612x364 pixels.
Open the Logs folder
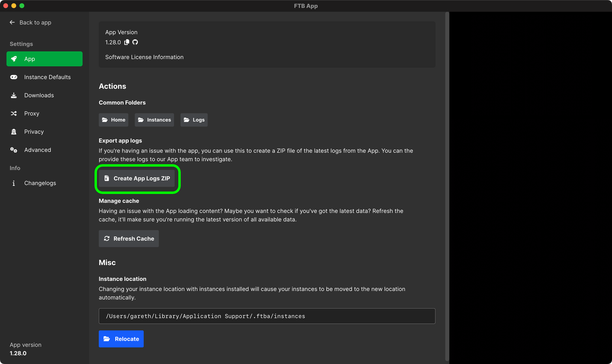coord(194,120)
